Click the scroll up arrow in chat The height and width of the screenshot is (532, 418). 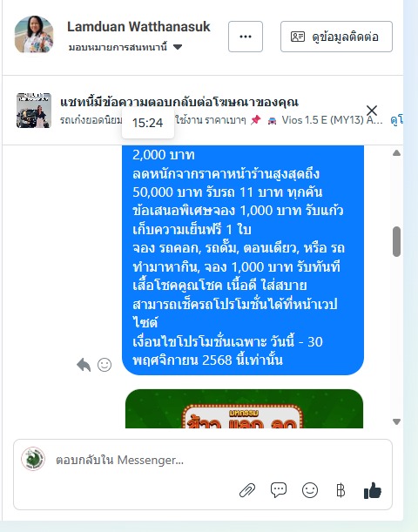point(396,153)
